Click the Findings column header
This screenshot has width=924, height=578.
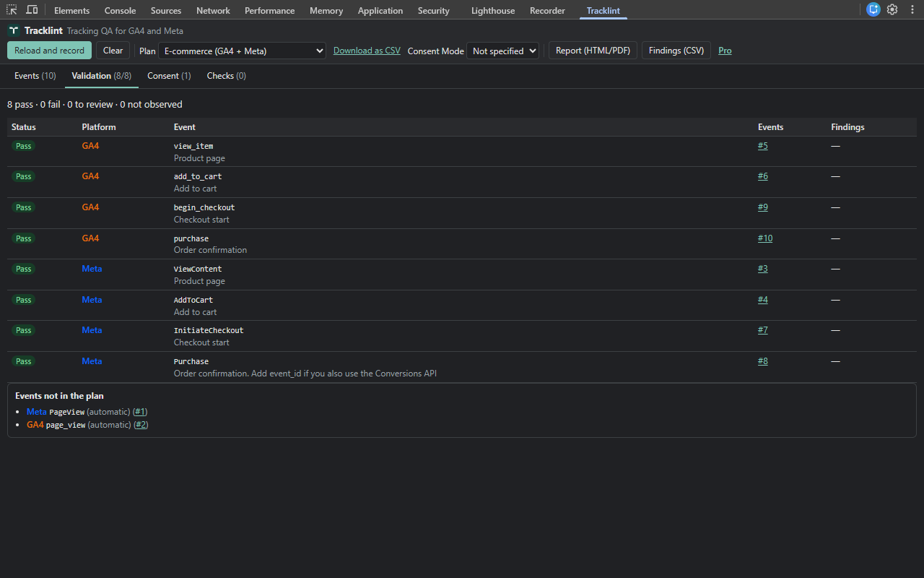pyautogui.click(x=847, y=127)
